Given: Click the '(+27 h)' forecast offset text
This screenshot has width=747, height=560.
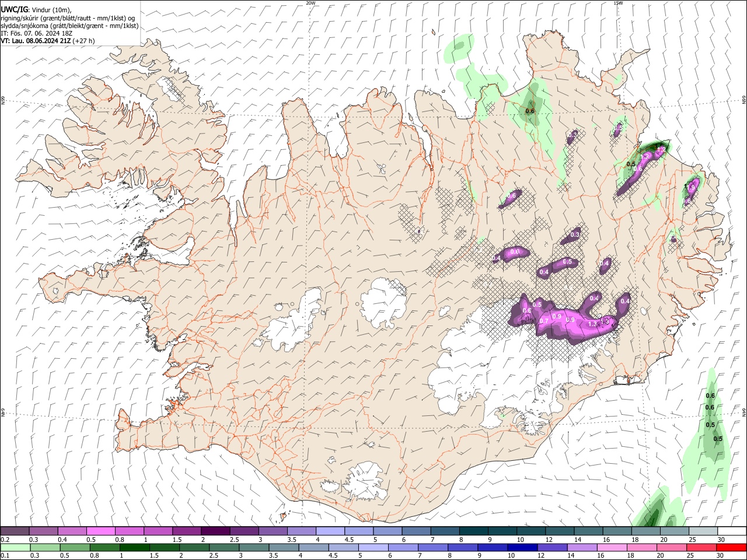Looking at the screenshot, I should [84, 41].
